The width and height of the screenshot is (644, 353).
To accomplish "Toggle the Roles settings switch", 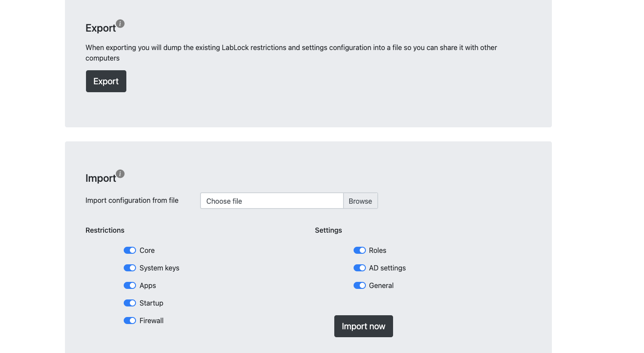I will 360,250.
